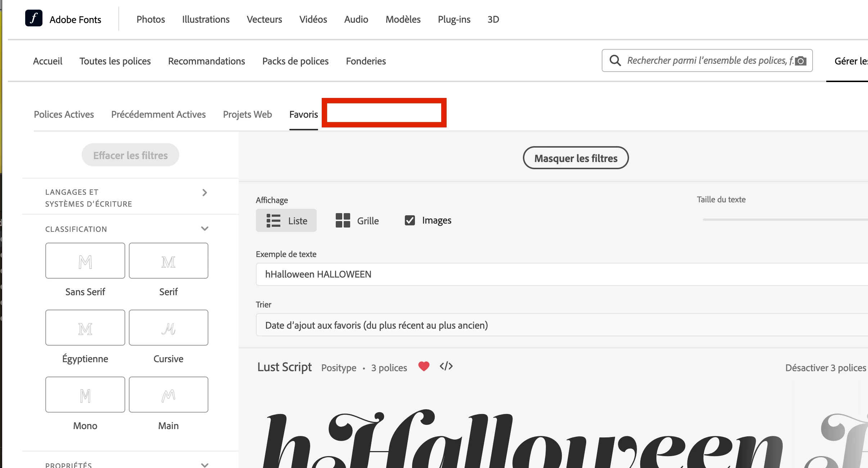This screenshot has height=468, width=868.
Task: Expand Langages et systèmes d'écriture section
Action: [x=204, y=193]
